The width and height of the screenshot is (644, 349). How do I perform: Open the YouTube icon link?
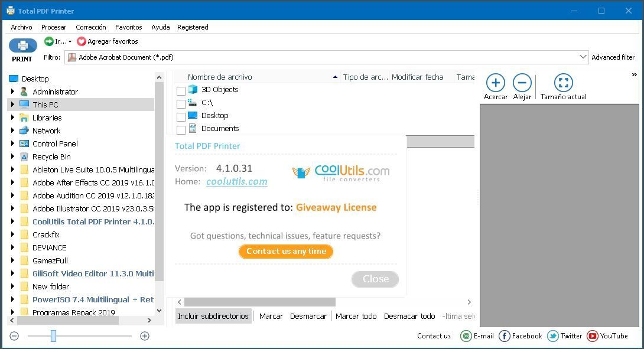click(592, 336)
